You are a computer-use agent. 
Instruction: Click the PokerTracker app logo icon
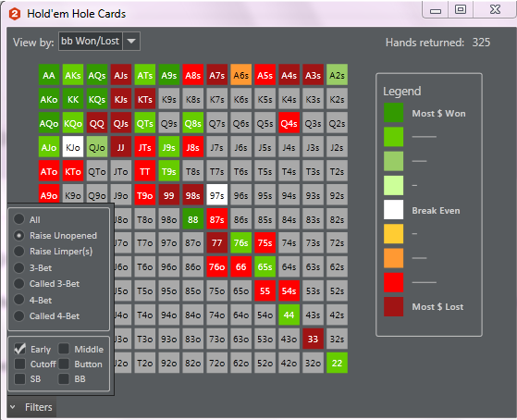tap(15, 14)
